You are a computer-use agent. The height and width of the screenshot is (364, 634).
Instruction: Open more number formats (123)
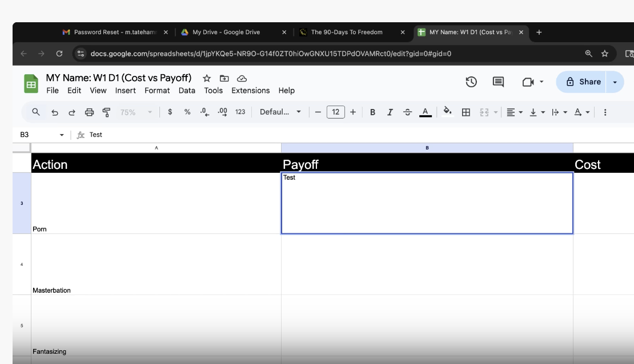coord(240,112)
